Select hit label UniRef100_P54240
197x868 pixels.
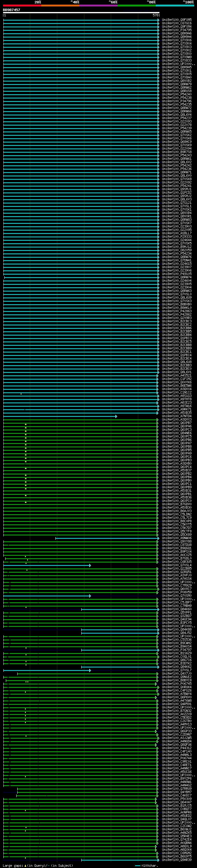(x=177, y=94)
